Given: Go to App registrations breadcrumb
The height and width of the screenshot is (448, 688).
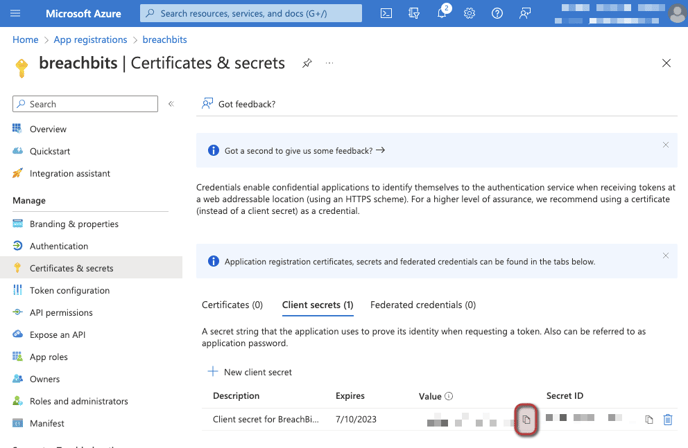Looking at the screenshot, I should tap(90, 39).
